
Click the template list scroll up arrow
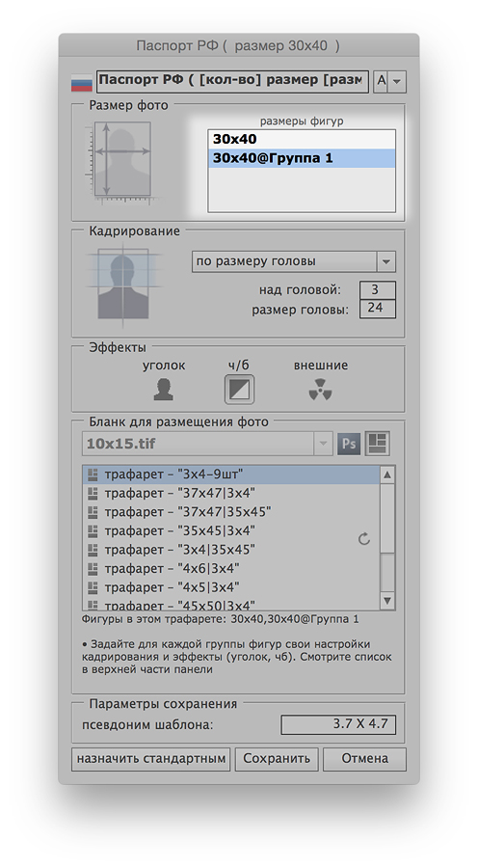pyautogui.click(x=387, y=475)
